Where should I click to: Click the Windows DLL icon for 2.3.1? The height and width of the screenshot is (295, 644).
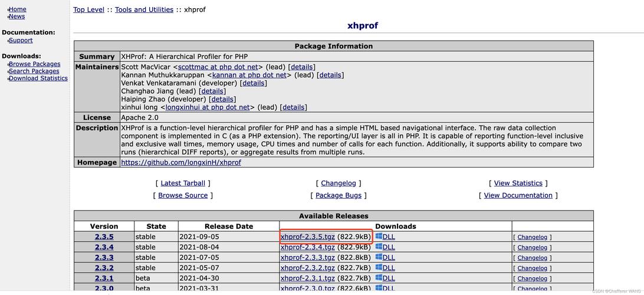point(379,278)
